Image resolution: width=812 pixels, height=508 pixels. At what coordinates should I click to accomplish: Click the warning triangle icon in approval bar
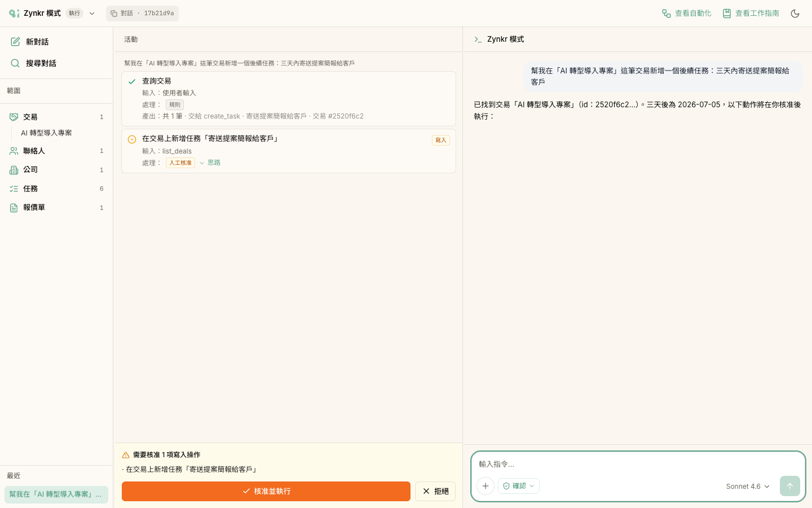tap(126, 455)
